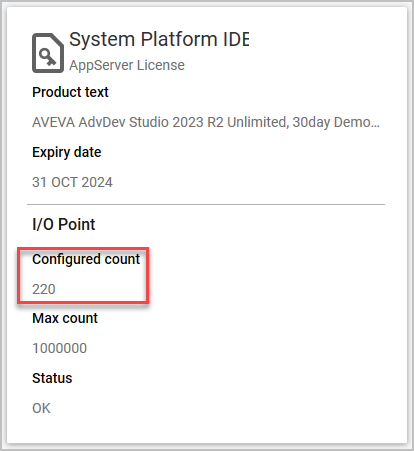The width and height of the screenshot is (414, 451).
Task: Click the Product text label
Action: [x=70, y=92]
